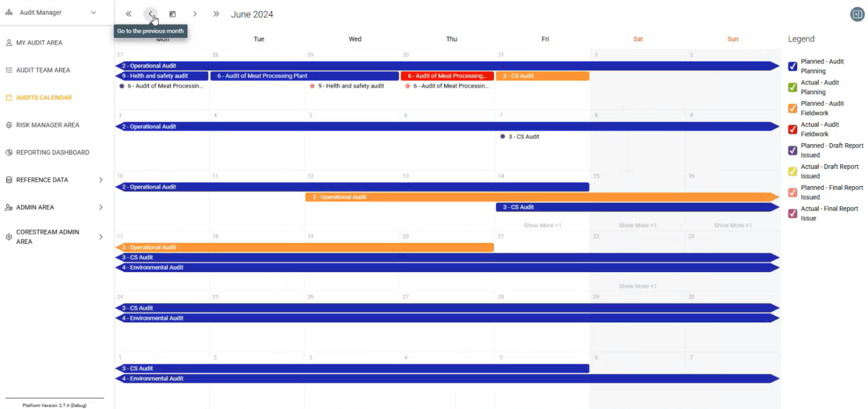This screenshot has width=868, height=409.
Task: Disable Planned - Draft Report Issued filter
Action: click(792, 150)
